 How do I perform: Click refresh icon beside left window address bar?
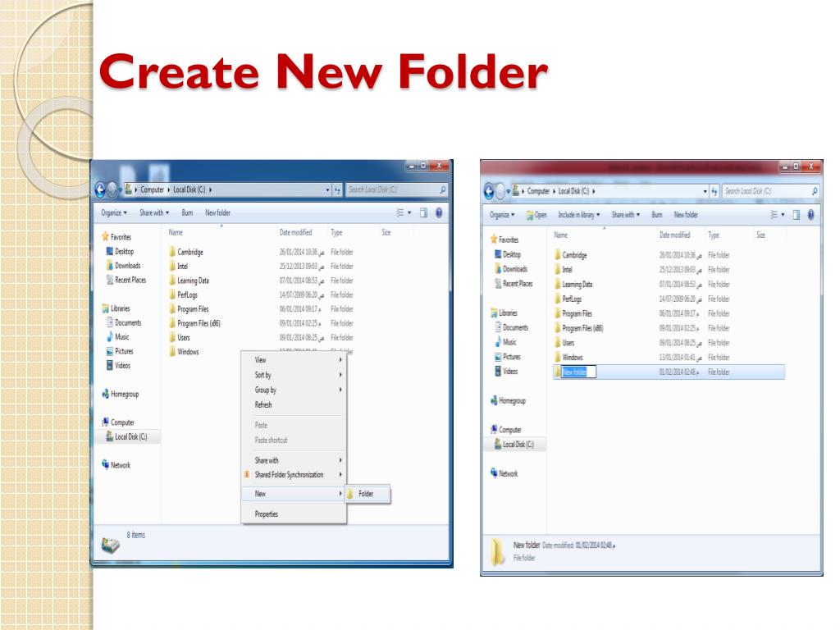pos(337,189)
